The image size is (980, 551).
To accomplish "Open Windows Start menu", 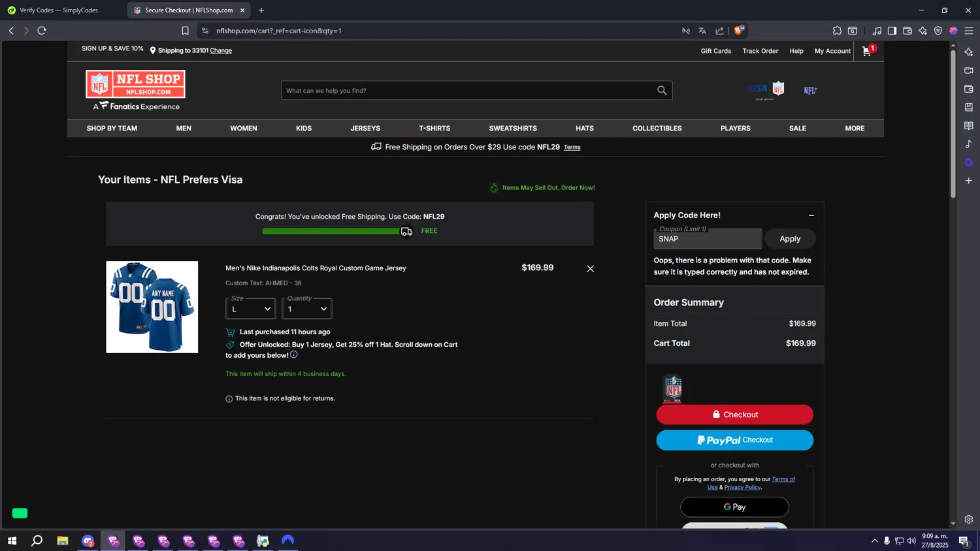I will coord(12,541).
